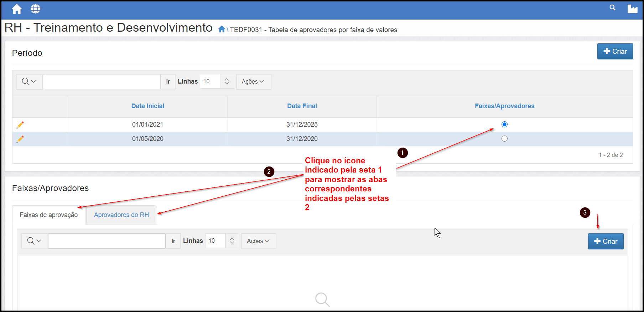Click breadcrumb text TEDF0031 Tabela de aprovadores
644x312 pixels.
(313, 30)
